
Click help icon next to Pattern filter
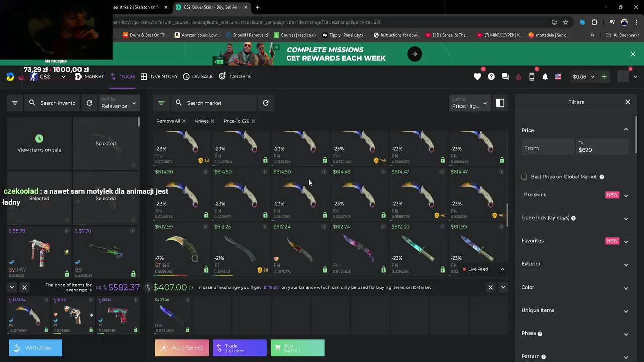[x=543, y=357]
